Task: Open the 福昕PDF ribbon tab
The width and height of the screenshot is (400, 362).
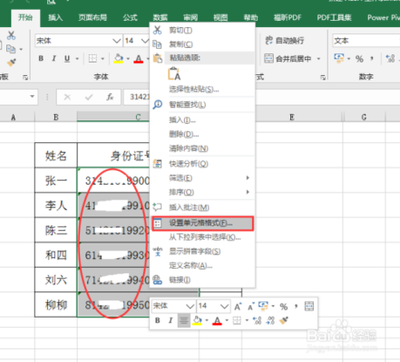Action: 287,17
